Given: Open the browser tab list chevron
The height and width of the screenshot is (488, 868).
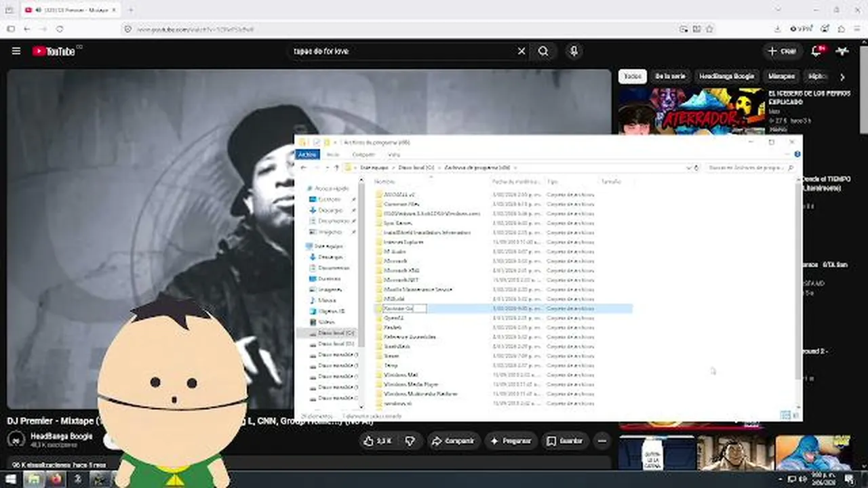Looking at the screenshot, I should pos(778,10).
